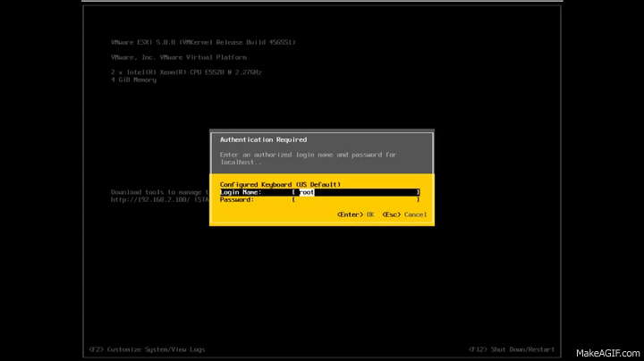Dismiss dialog with <Esc> Cancel
Viewport: 644px width, 361px height.
point(404,214)
